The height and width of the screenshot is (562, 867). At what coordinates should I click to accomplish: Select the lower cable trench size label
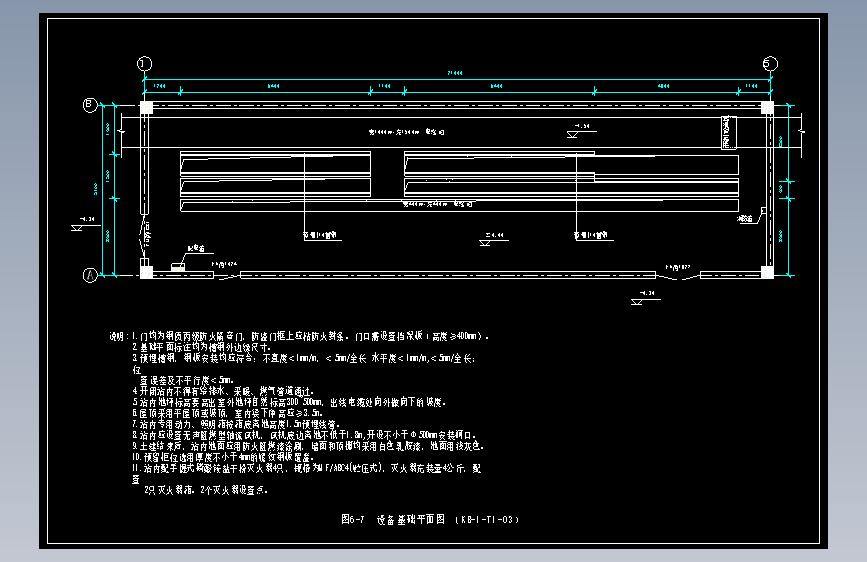438,204
